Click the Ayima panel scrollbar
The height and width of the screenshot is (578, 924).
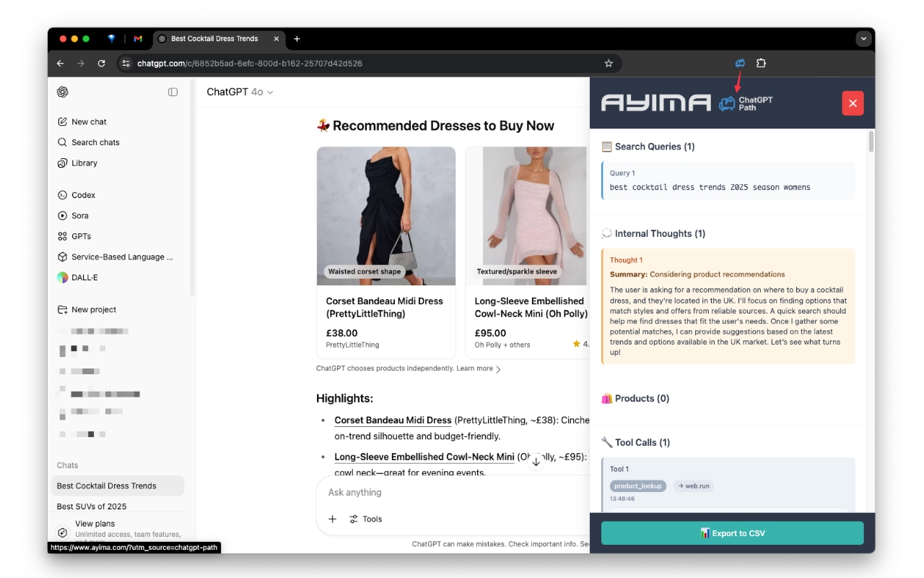tap(871, 141)
